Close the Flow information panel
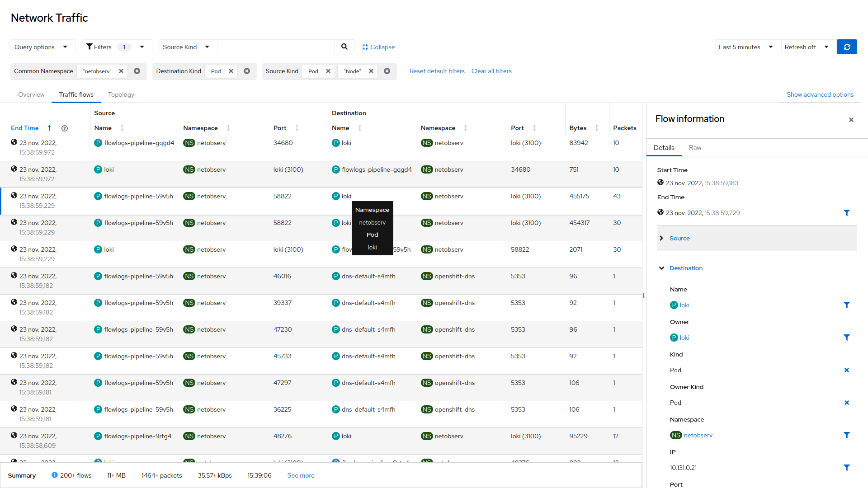 coord(851,120)
